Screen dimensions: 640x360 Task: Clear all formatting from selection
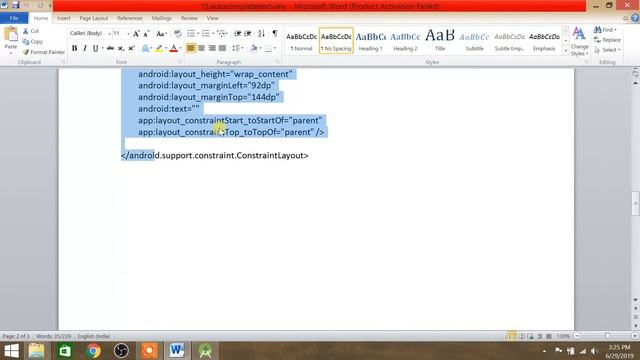[x=177, y=33]
